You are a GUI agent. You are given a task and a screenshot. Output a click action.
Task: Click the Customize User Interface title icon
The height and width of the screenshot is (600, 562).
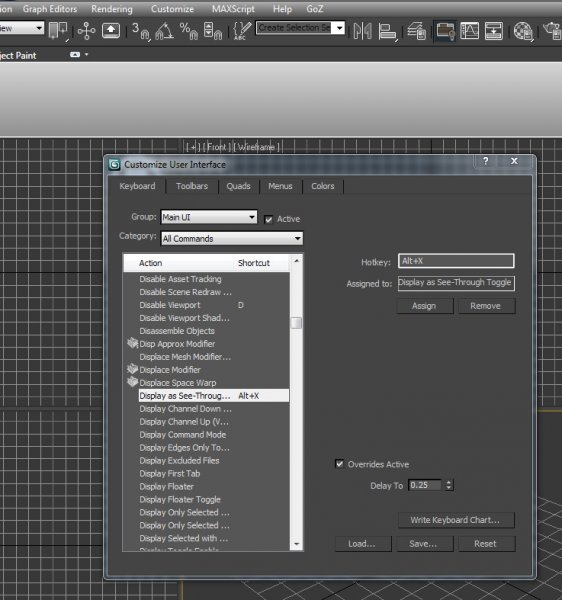[x=114, y=165]
